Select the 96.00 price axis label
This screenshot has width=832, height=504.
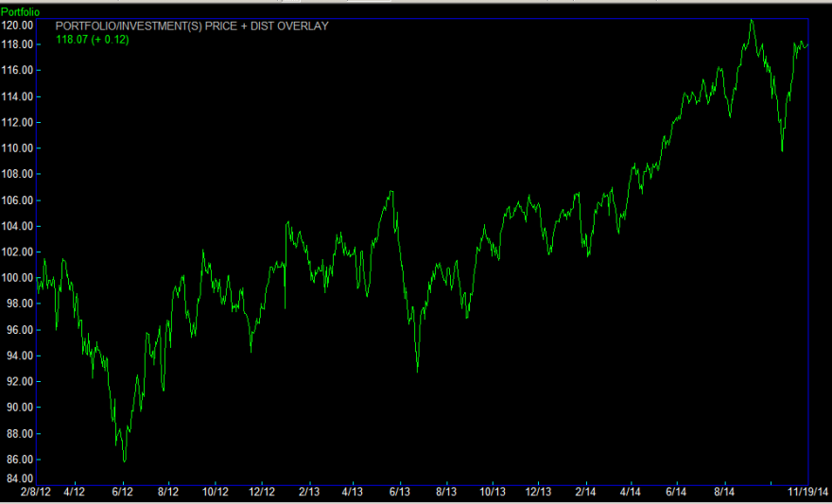[x=20, y=330]
